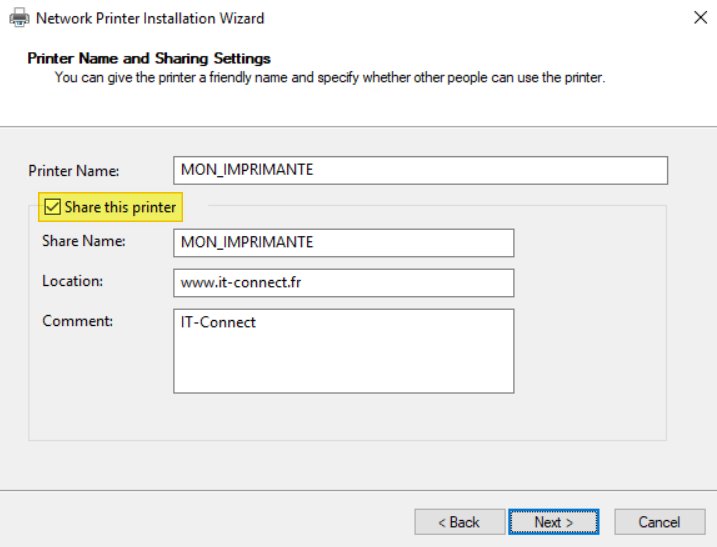This screenshot has height=547, width=717.
Task: Click the Network Printer Installation Wizard title
Action: pyautogui.click(x=150, y=18)
